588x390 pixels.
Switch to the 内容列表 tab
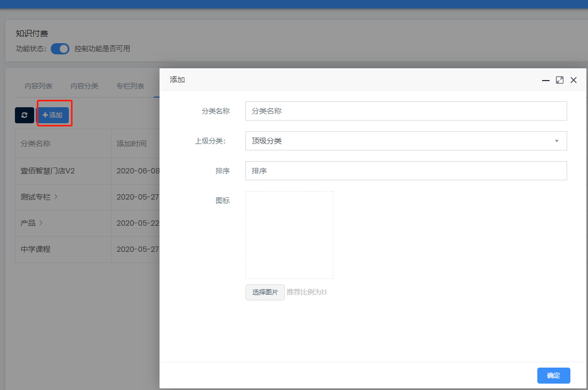[x=38, y=86]
